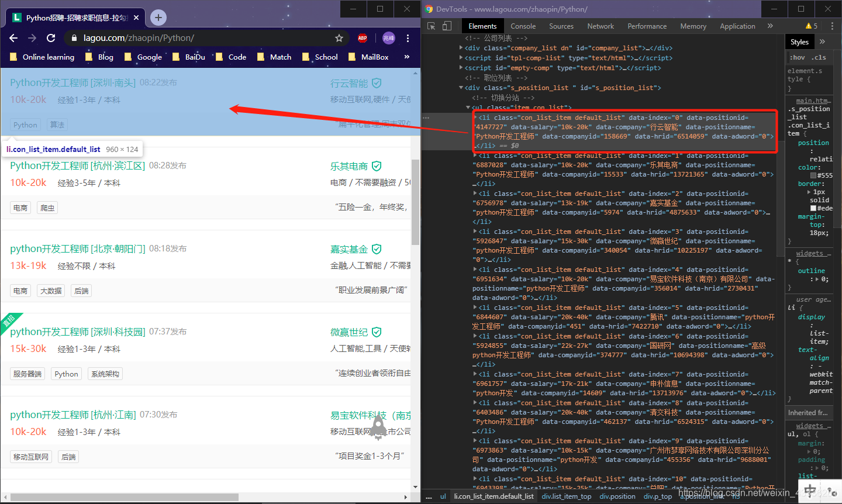This screenshot has height=504, width=842.
Task: Switch to Console tab
Action: pyautogui.click(x=523, y=26)
